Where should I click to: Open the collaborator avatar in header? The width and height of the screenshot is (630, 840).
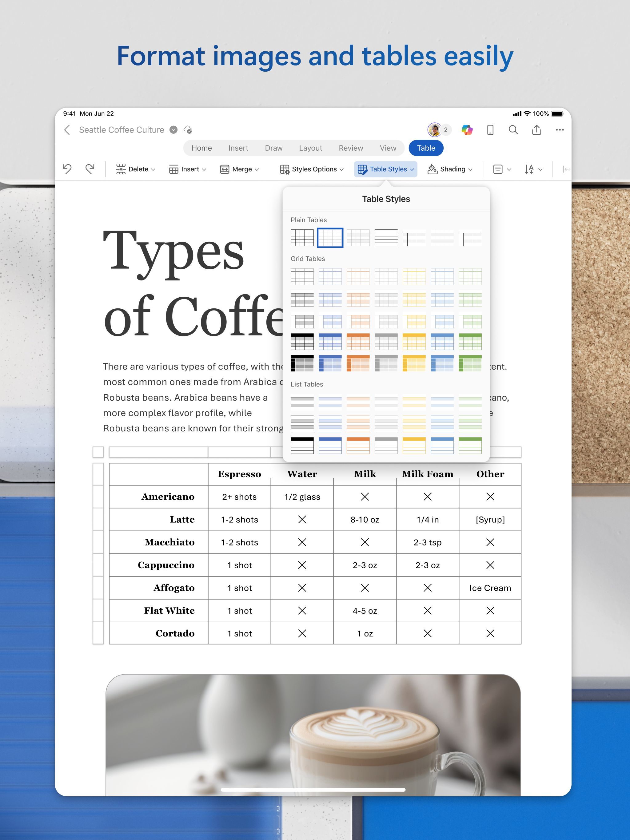coord(434,130)
